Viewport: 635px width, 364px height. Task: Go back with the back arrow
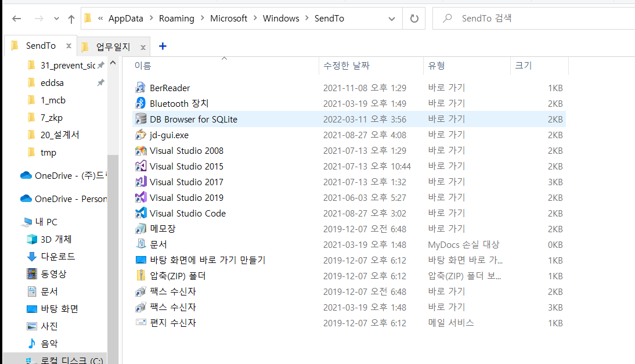click(17, 19)
